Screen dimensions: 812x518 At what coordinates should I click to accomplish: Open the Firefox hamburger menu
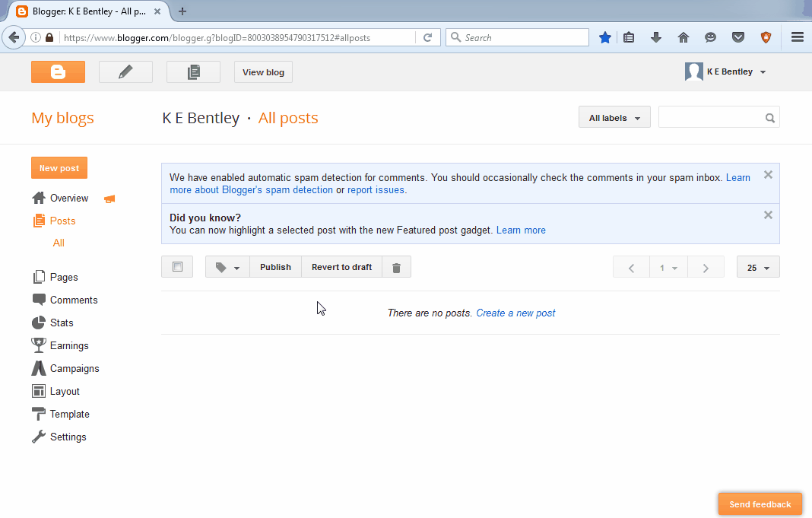point(796,37)
